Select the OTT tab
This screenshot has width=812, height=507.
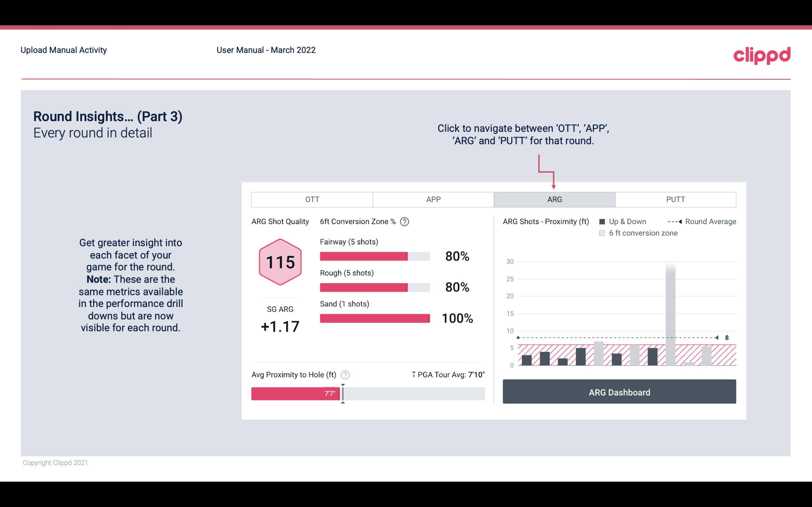pos(312,199)
